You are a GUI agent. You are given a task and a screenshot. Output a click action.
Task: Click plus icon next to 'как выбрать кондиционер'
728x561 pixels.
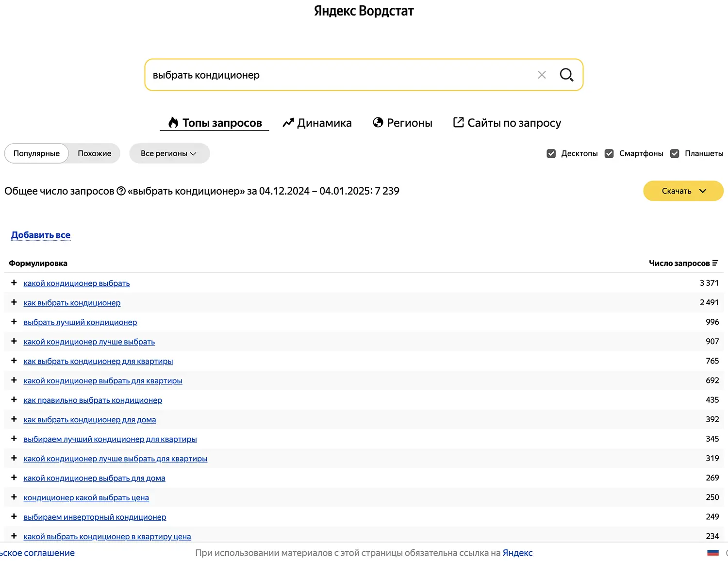coord(14,302)
